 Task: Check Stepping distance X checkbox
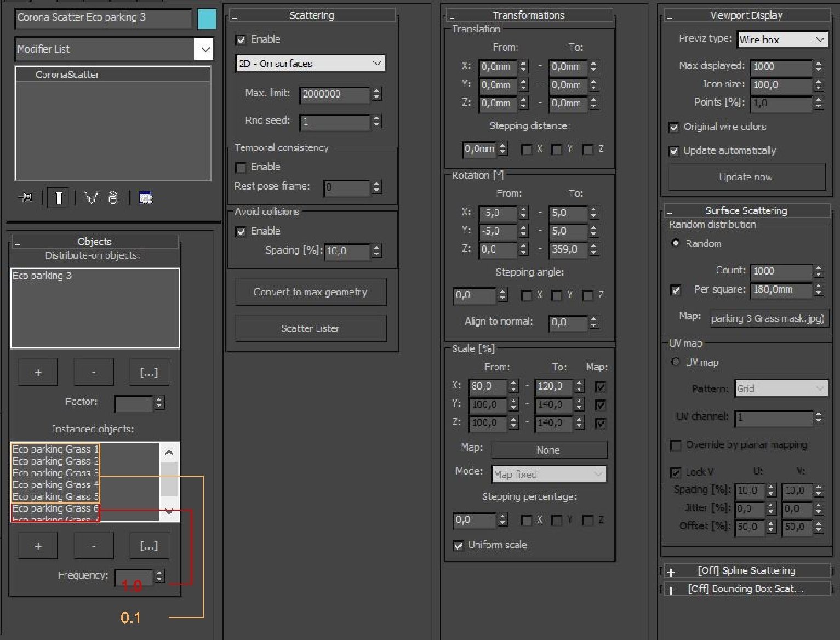pyautogui.click(x=527, y=150)
